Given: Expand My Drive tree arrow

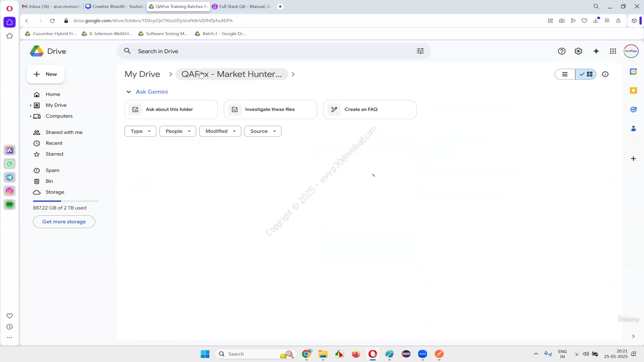Looking at the screenshot, I should coord(31,106).
